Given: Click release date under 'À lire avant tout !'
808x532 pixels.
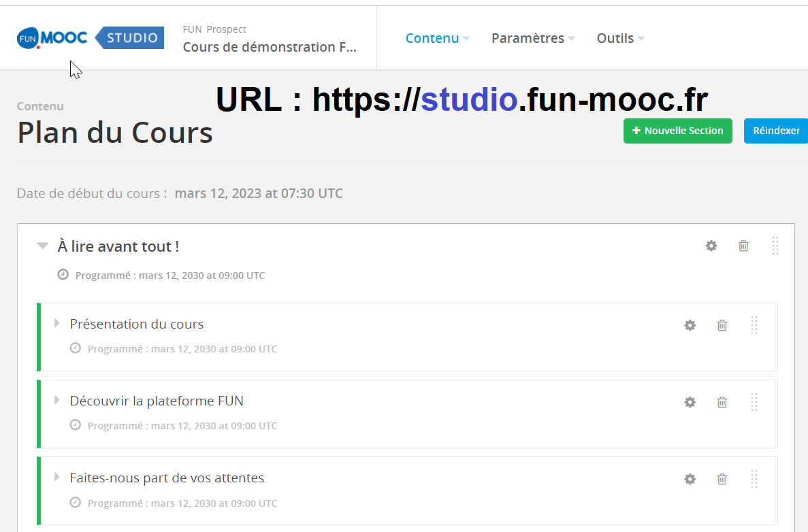Looking at the screenshot, I should (170, 276).
